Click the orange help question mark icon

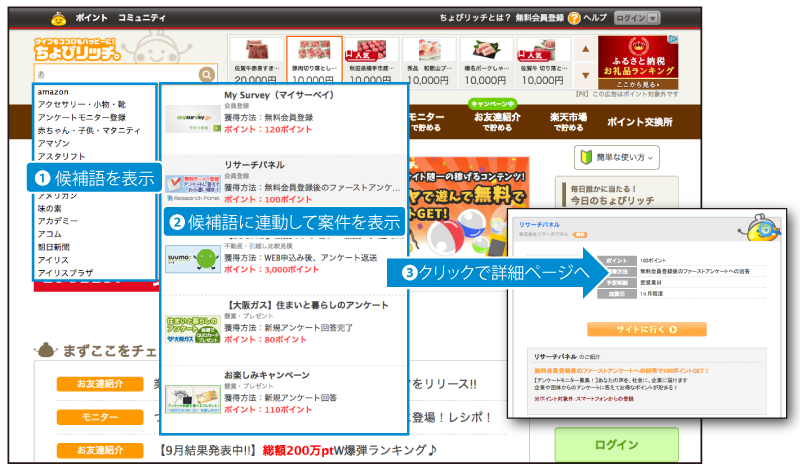point(574,18)
